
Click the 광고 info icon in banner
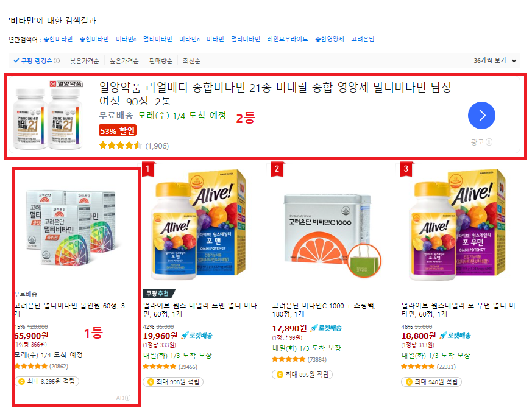coord(489,142)
